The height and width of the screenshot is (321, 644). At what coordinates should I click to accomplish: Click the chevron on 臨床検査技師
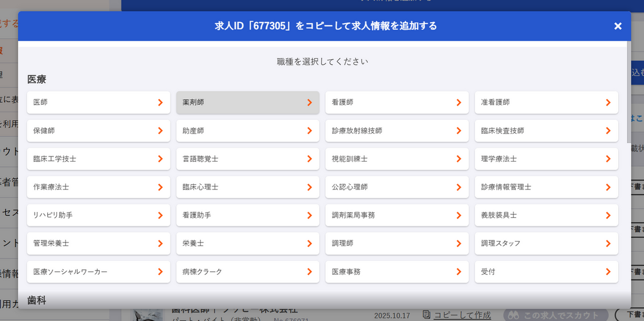tap(608, 130)
